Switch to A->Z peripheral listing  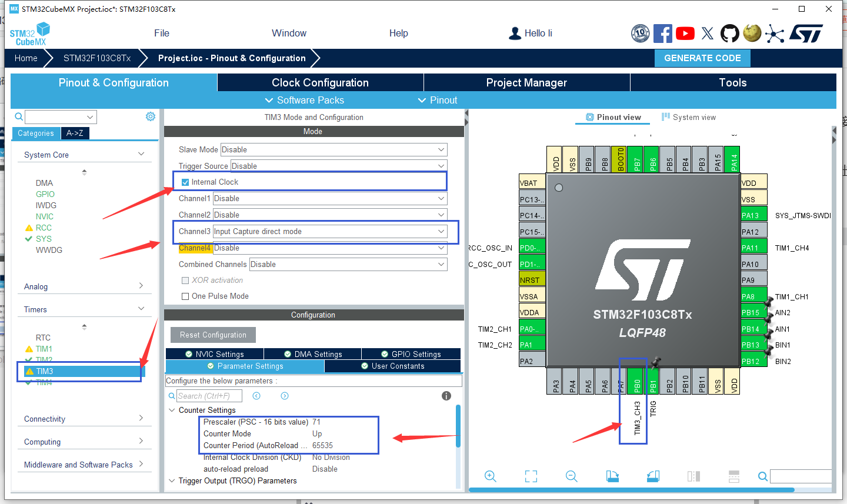[x=75, y=133]
